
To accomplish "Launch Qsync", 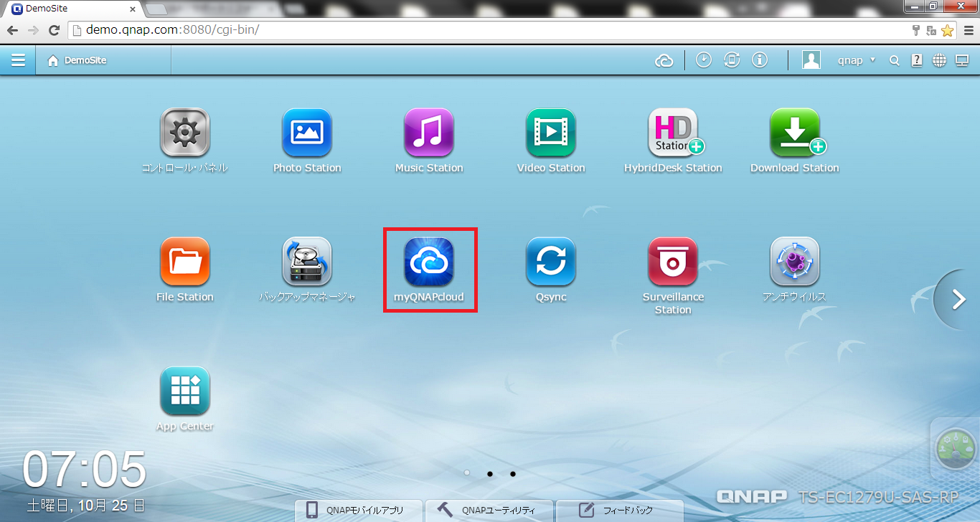I will [x=551, y=262].
